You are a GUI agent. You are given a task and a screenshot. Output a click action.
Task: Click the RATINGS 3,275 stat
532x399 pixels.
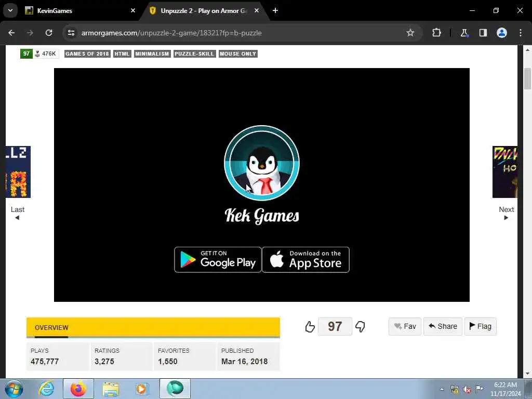[122, 356]
